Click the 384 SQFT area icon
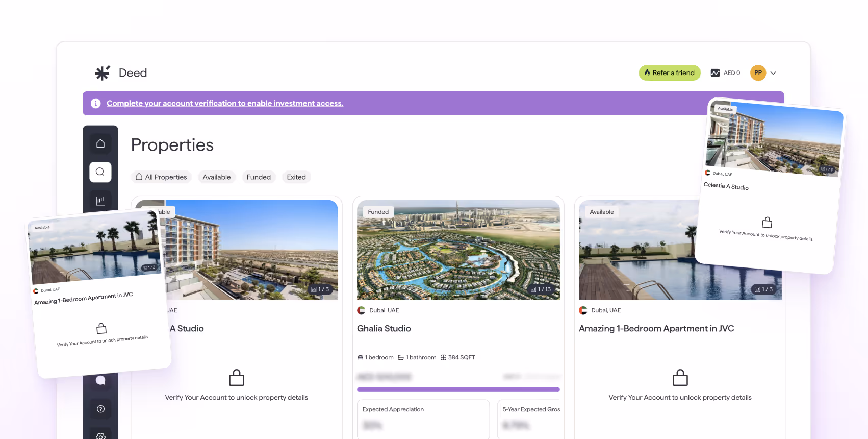Image resolution: width=868 pixels, height=439 pixels. point(443,357)
